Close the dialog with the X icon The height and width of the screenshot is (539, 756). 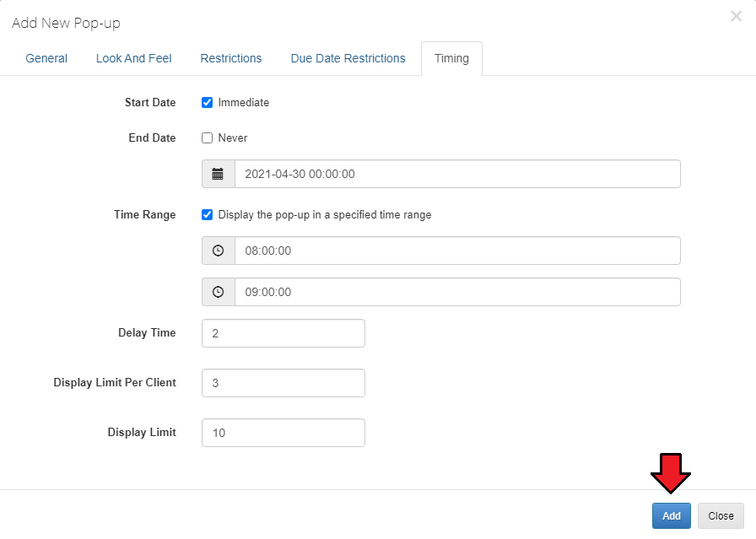(736, 16)
